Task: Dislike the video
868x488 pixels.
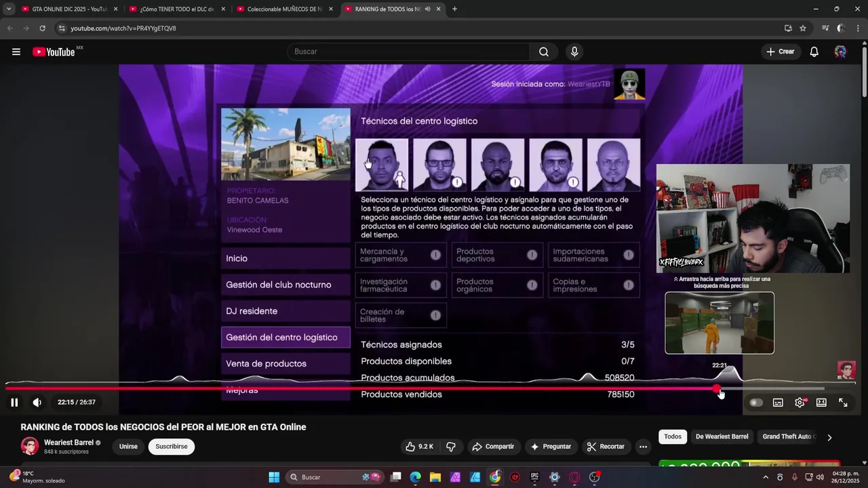Action: [450, 447]
